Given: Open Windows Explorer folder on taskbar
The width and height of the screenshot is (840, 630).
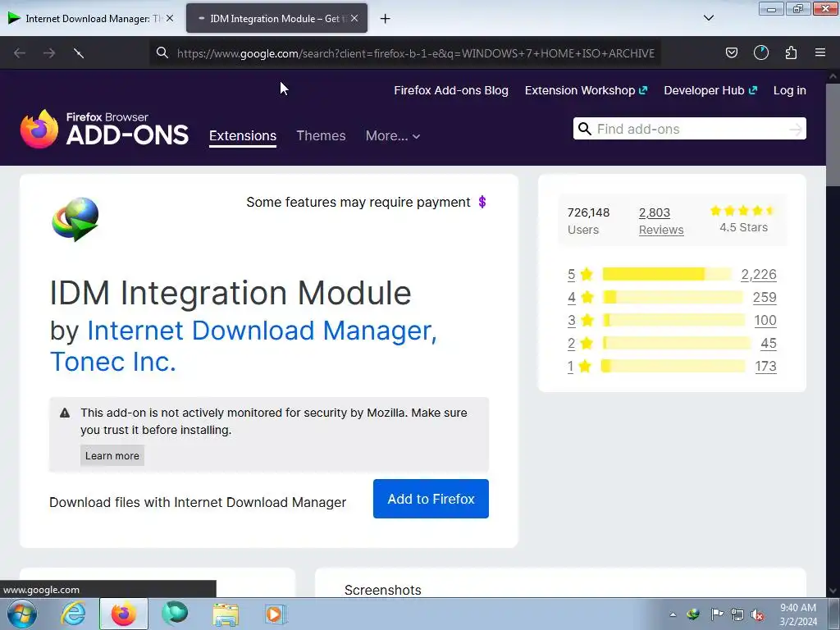Looking at the screenshot, I should click(226, 614).
